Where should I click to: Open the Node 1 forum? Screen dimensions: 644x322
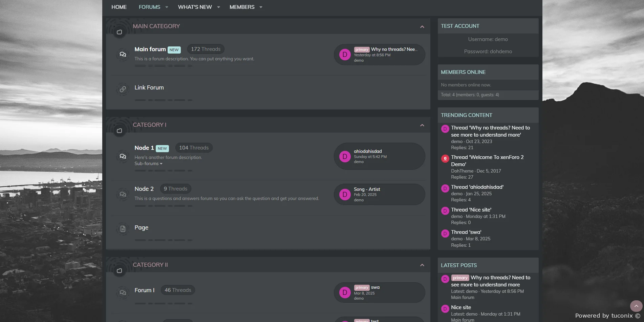(144, 148)
